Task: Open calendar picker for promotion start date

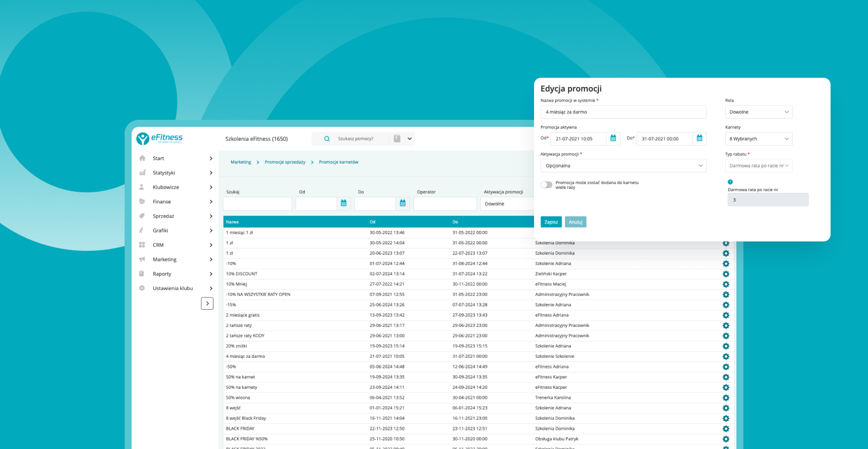Action: (x=613, y=139)
